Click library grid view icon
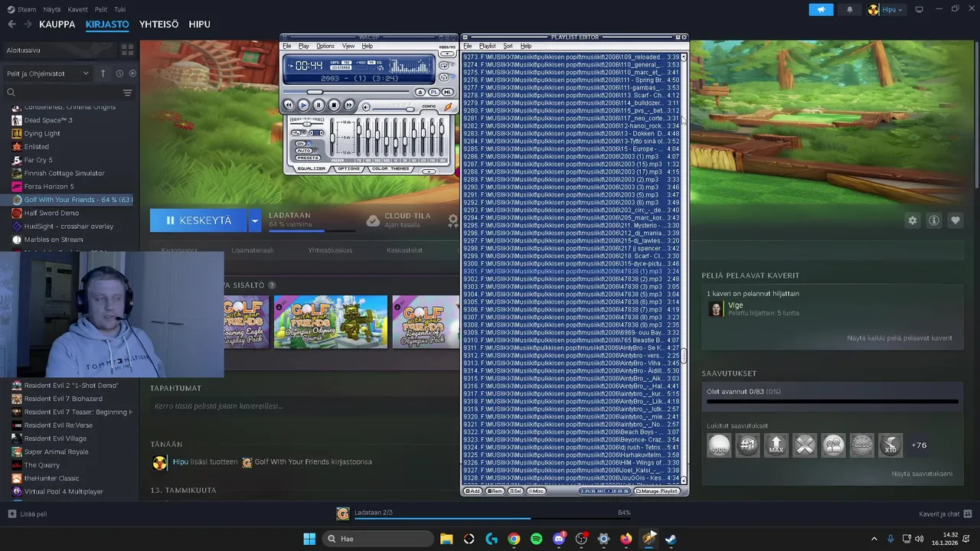 click(x=127, y=50)
